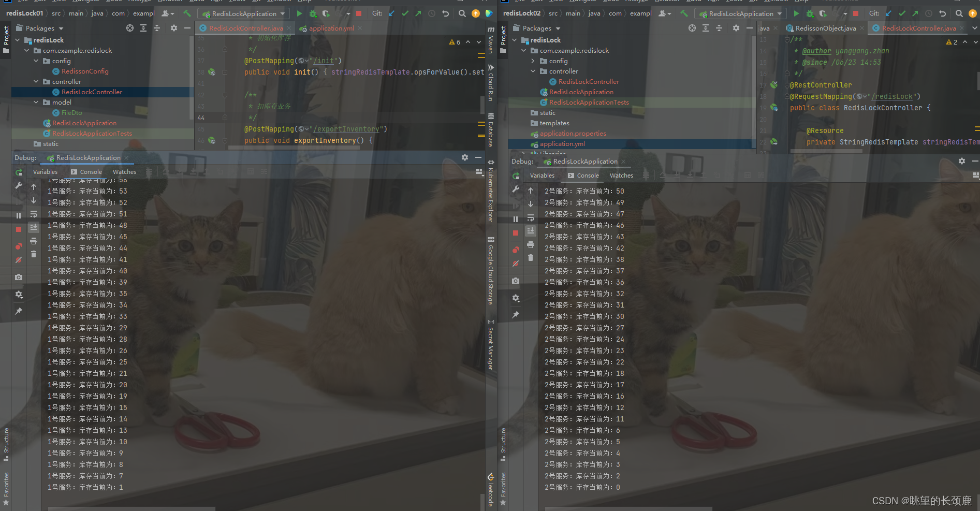Print console output in redisLock01 Debug panel
980x511 pixels.
(34, 241)
